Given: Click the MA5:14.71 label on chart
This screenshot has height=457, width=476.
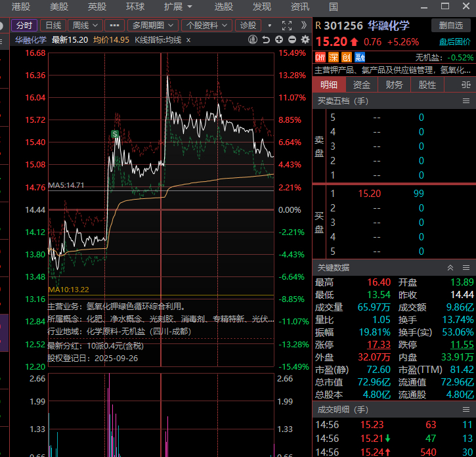Looking at the screenshot, I should (x=66, y=185).
